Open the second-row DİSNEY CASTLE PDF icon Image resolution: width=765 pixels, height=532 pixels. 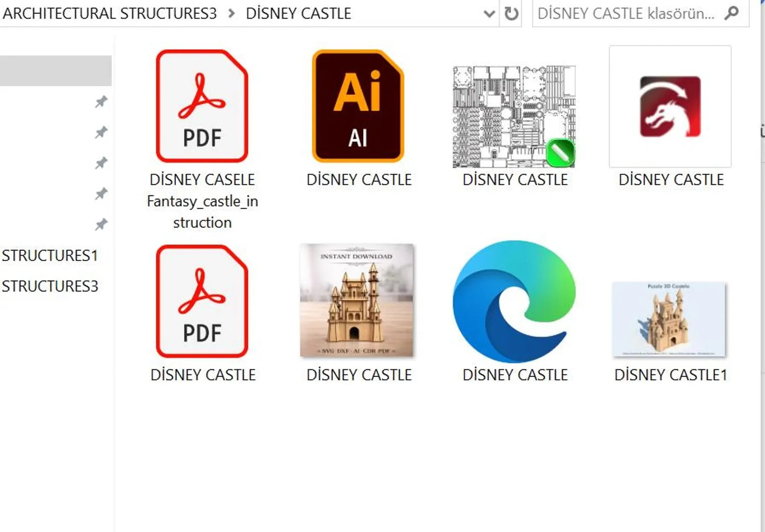click(202, 301)
